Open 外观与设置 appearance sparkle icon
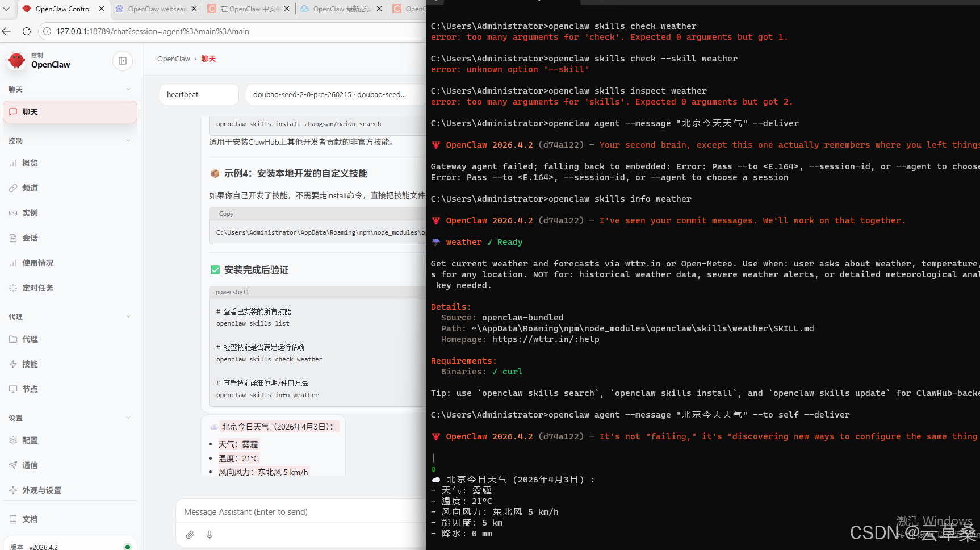The width and height of the screenshot is (980, 550). click(x=13, y=490)
